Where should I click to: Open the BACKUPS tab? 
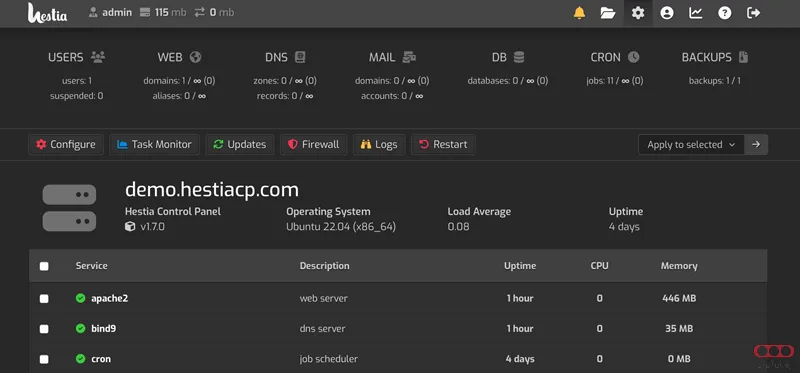pos(715,57)
